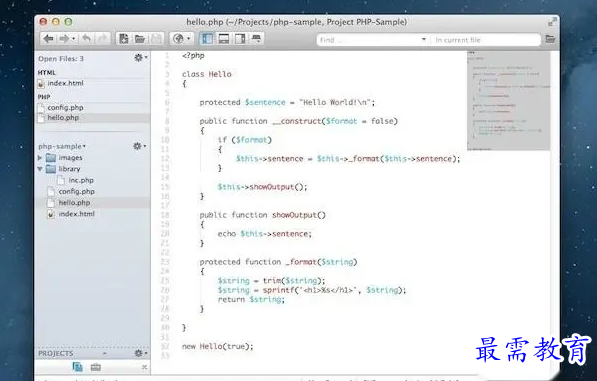Click the Redo toolbar icon

(102, 39)
